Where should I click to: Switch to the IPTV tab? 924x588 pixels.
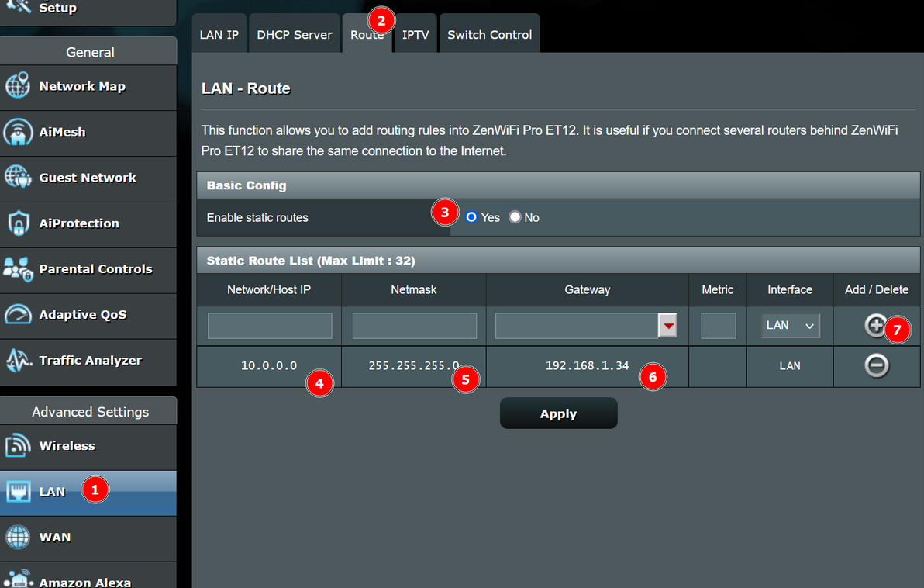[x=415, y=35]
